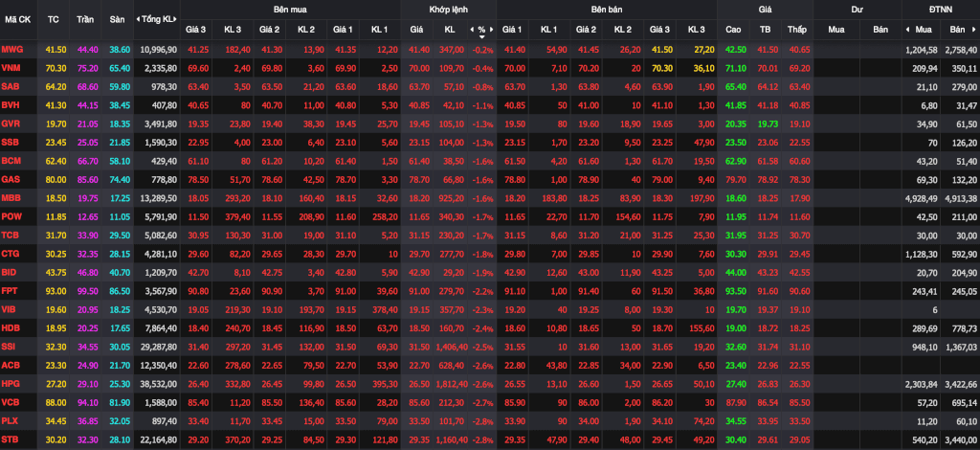
Task: Open the PLX ticker symbol
Action: pyautogui.click(x=10, y=422)
